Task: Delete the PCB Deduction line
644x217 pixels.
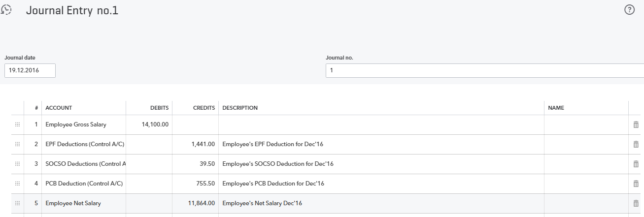Action: [x=636, y=184]
